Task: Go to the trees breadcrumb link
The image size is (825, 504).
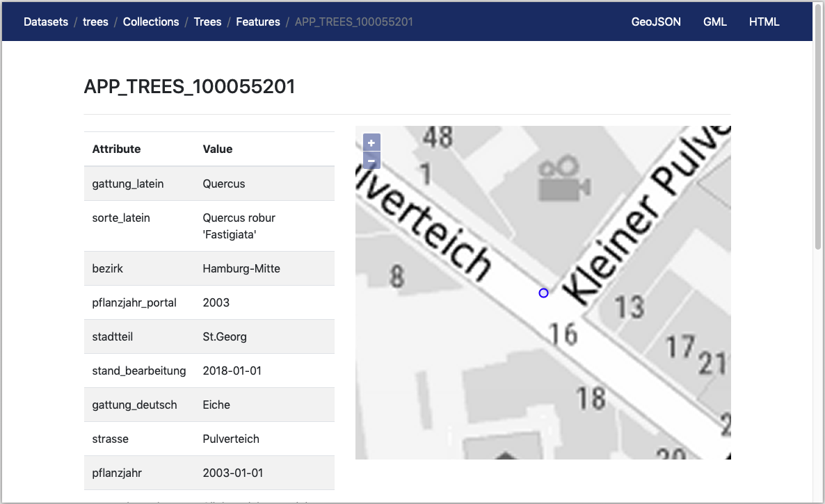Action: [95, 22]
